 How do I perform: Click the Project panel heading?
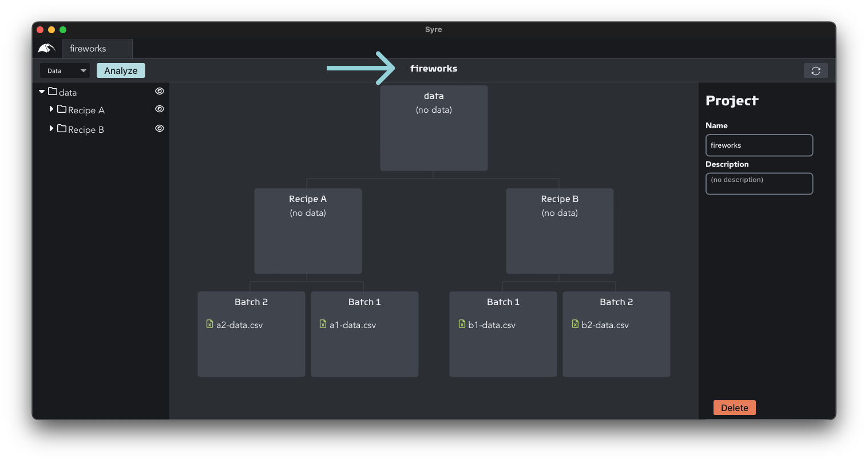coord(732,101)
